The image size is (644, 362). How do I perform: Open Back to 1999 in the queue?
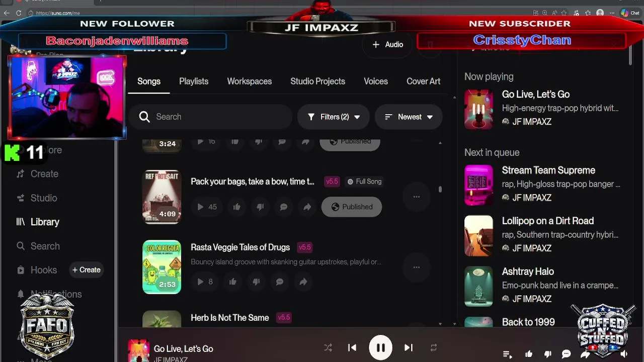[x=528, y=322]
